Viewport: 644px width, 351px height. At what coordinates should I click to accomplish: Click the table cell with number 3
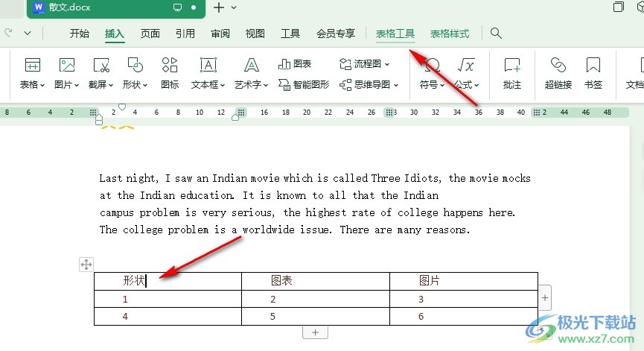pos(464,299)
